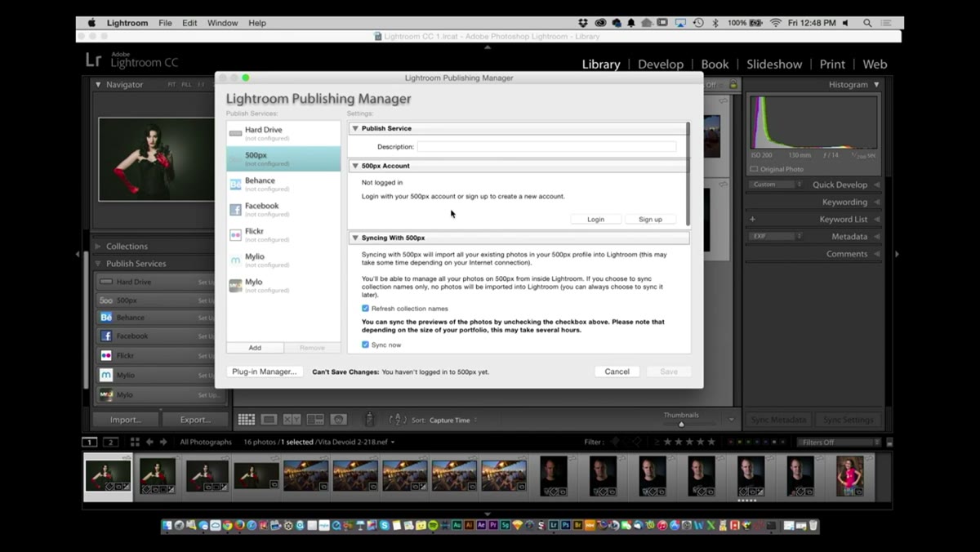Viewport: 980px width, 552px height.
Task: Click the Facebook icon in Publish Services panel
Action: (106, 336)
